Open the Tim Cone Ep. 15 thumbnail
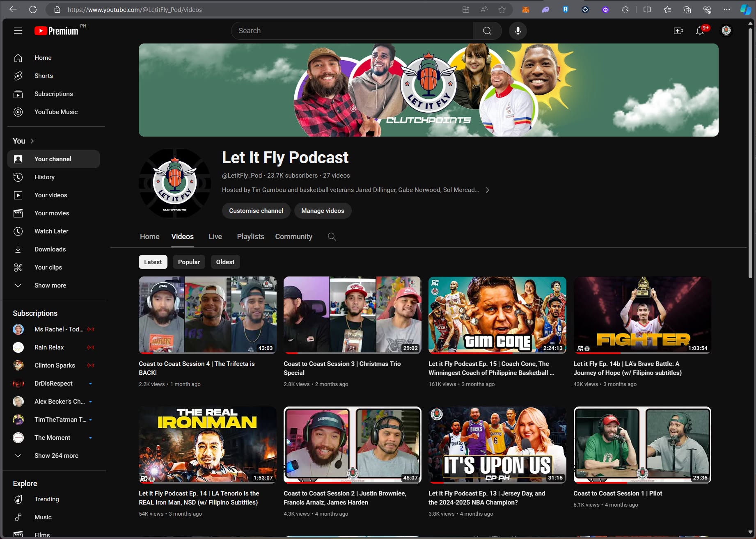This screenshot has height=539, width=756. click(497, 315)
